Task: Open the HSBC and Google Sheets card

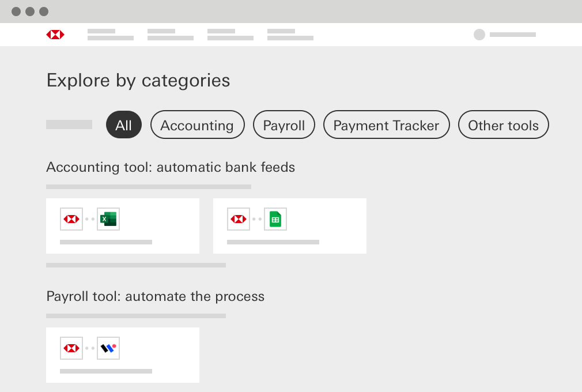Action: point(289,225)
